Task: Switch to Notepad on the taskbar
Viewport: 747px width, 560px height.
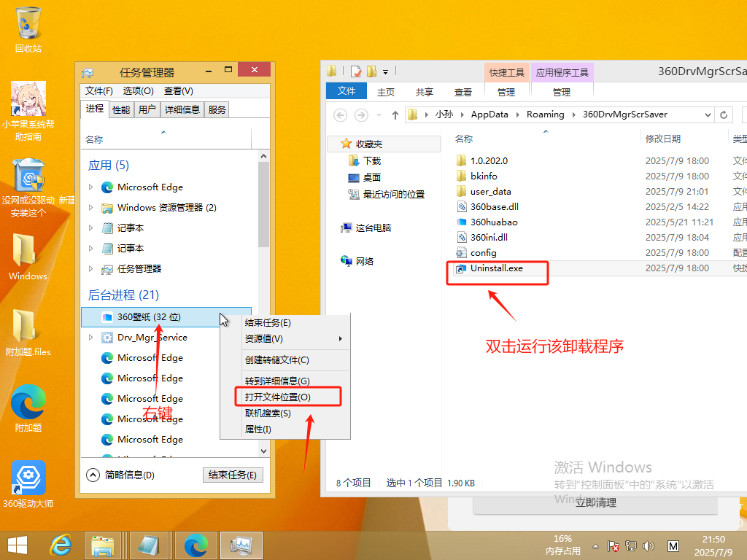Action: (149, 545)
